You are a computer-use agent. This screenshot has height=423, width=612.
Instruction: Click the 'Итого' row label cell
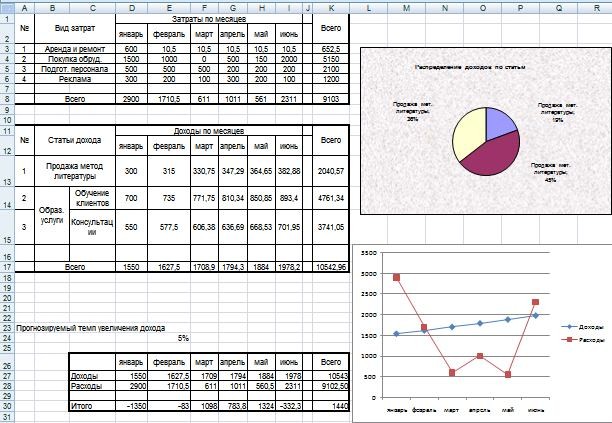click(92, 406)
